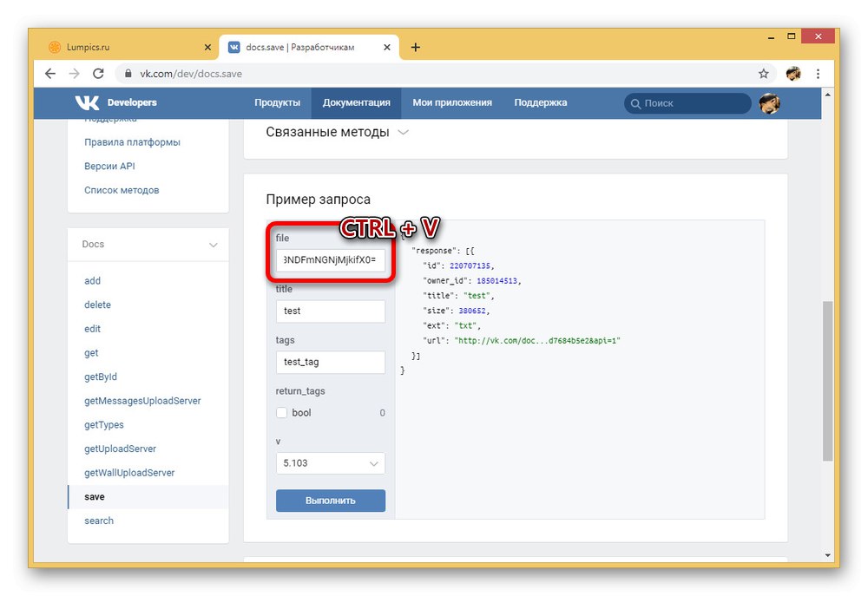The height and width of the screenshot is (596, 868).
Task: Switch to the Lumpics.ru tab
Action: click(x=130, y=48)
